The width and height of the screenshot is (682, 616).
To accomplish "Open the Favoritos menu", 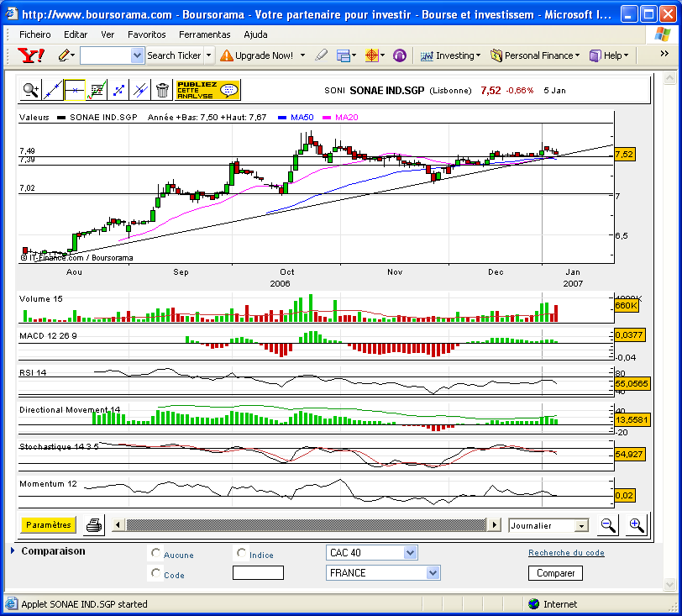I will [146, 34].
